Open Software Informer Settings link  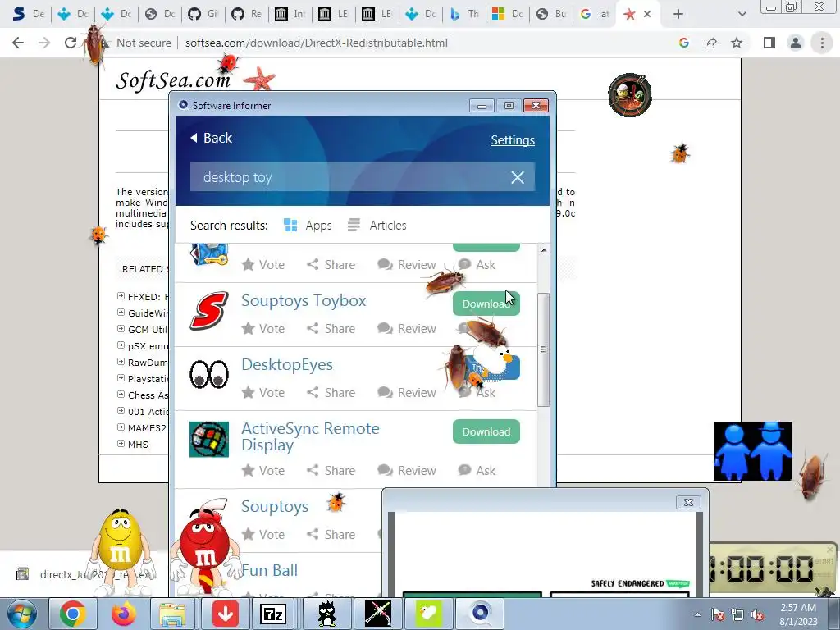point(513,139)
